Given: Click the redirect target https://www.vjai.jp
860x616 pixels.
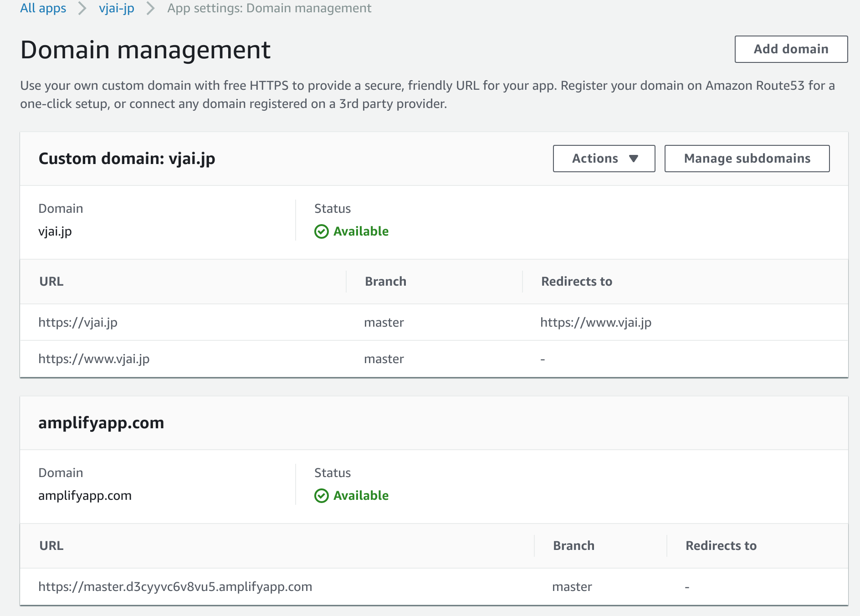Looking at the screenshot, I should click(596, 323).
